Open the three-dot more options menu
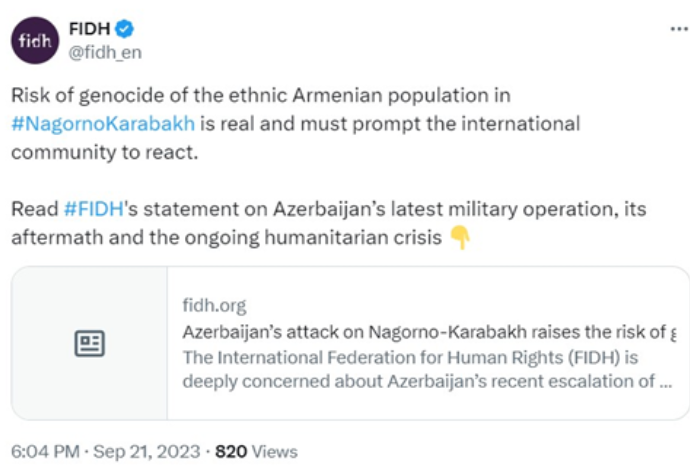The width and height of the screenshot is (690, 476). click(x=679, y=29)
